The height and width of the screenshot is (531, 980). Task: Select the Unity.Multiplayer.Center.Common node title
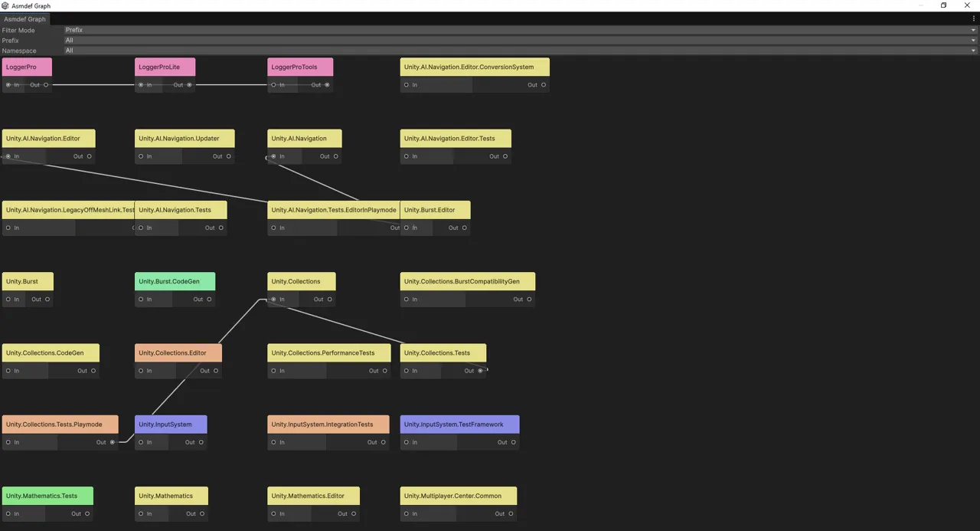[x=458, y=496]
